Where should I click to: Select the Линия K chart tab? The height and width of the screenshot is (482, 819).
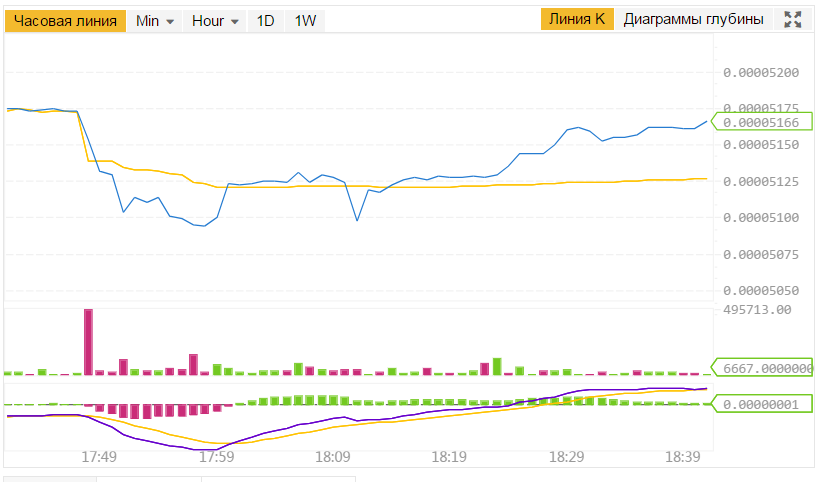pos(577,19)
